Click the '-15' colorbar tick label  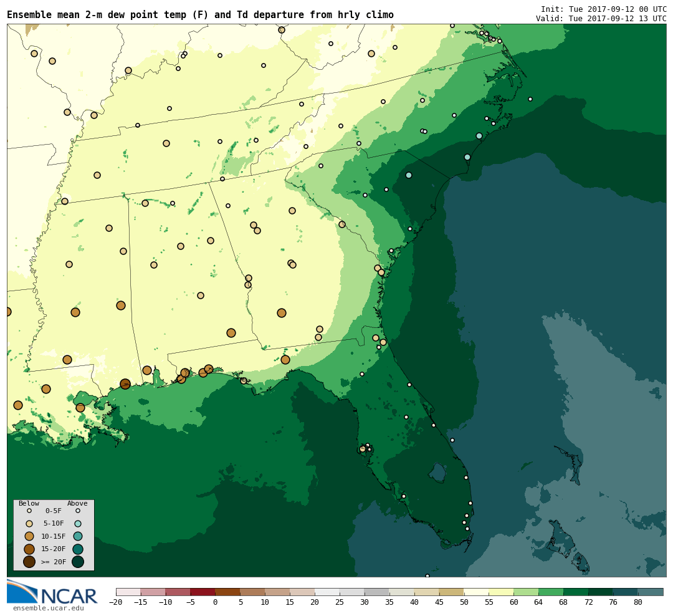click(x=141, y=602)
